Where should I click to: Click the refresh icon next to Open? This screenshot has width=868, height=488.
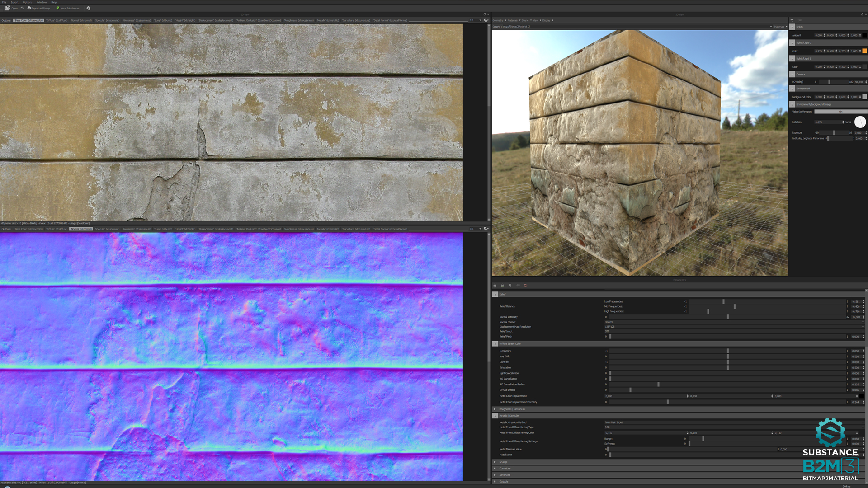click(22, 8)
